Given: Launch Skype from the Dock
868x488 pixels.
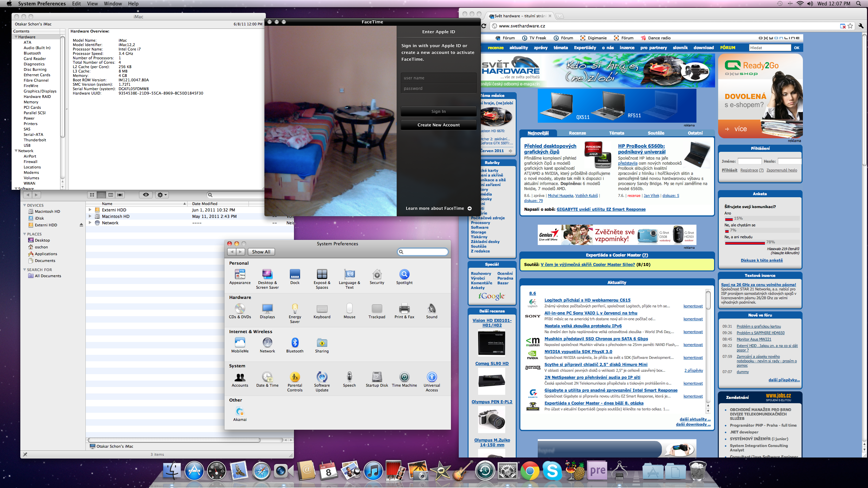Looking at the screenshot, I should 552,471.
